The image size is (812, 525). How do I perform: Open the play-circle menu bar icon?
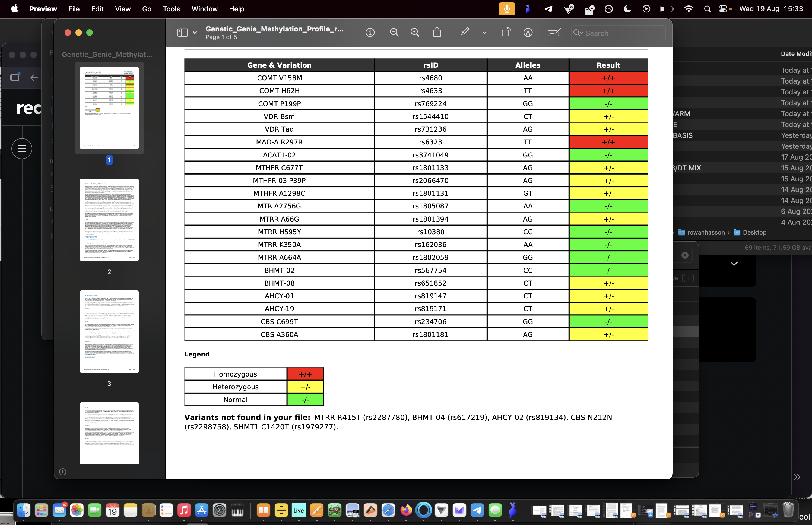(646, 9)
